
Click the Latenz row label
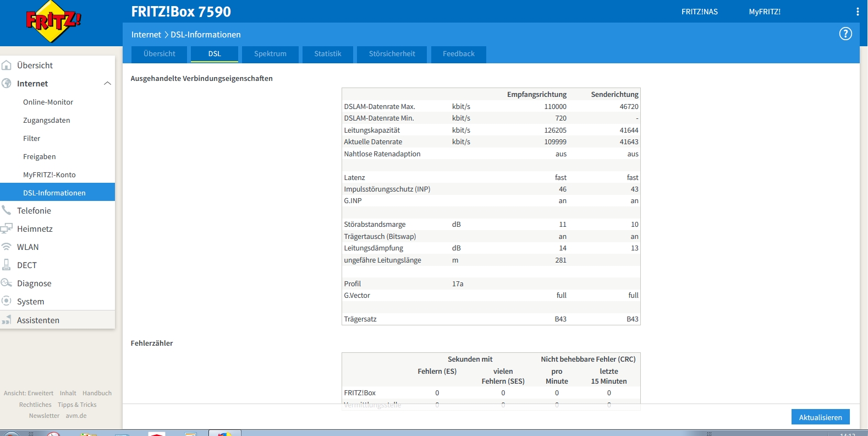click(x=354, y=178)
